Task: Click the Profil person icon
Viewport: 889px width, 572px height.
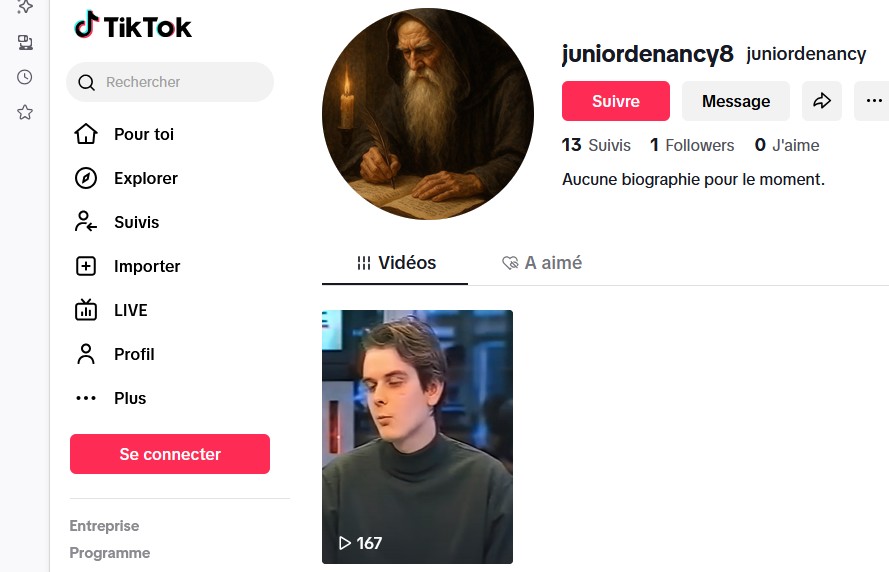Action: coord(86,354)
